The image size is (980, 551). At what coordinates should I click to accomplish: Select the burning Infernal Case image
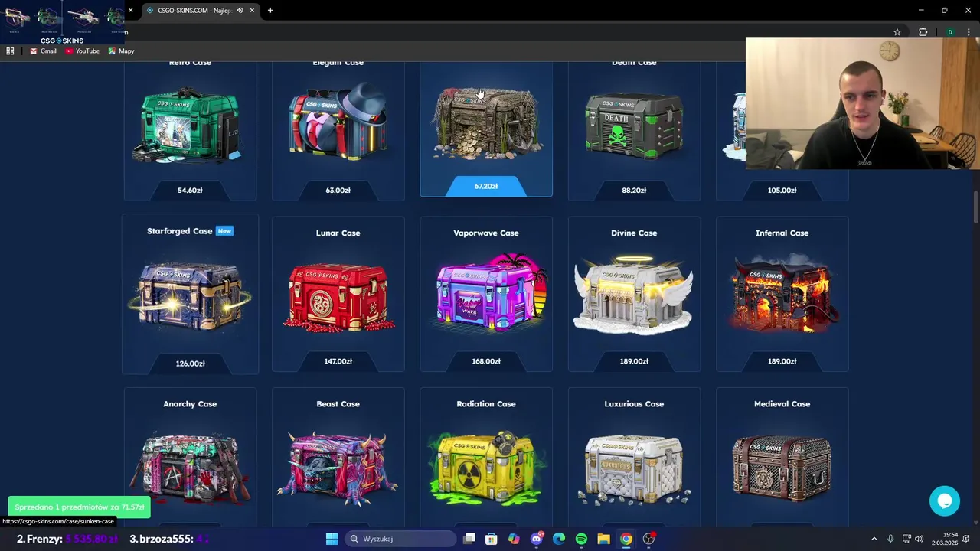point(782,295)
